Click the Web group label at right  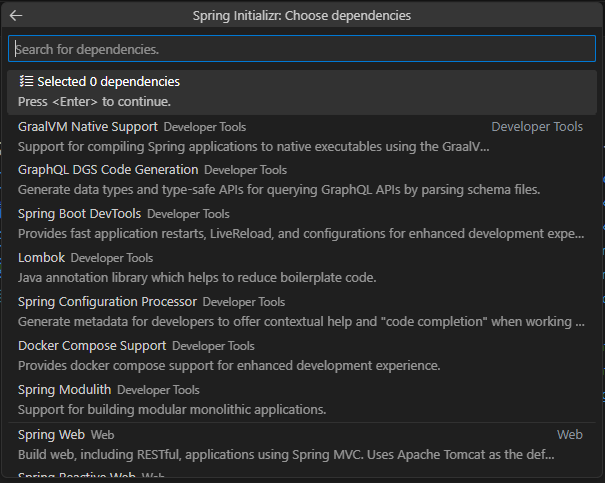tap(569, 435)
